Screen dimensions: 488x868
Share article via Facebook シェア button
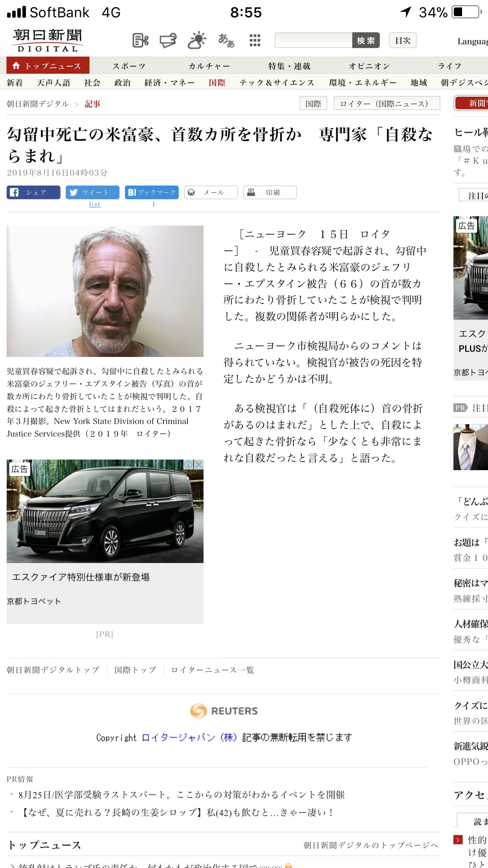[33, 192]
